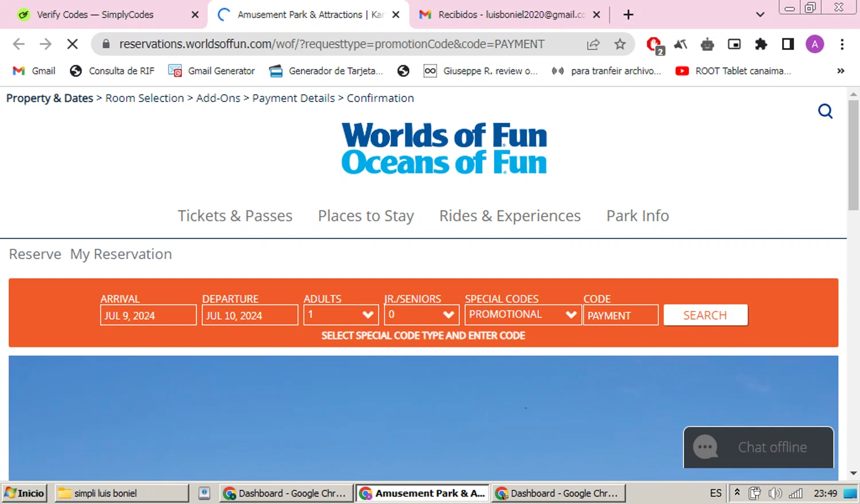Open Chrome three-dot menu
The width and height of the screenshot is (860, 504).
842,44
